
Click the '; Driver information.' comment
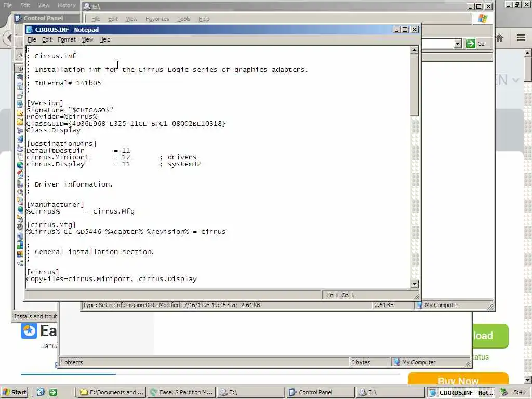pos(69,184)
